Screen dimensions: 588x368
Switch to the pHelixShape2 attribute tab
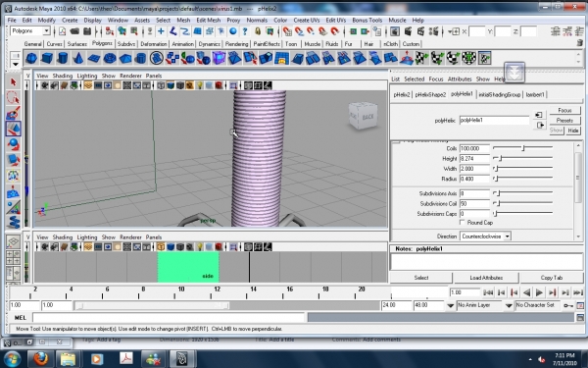coord(430,94)
